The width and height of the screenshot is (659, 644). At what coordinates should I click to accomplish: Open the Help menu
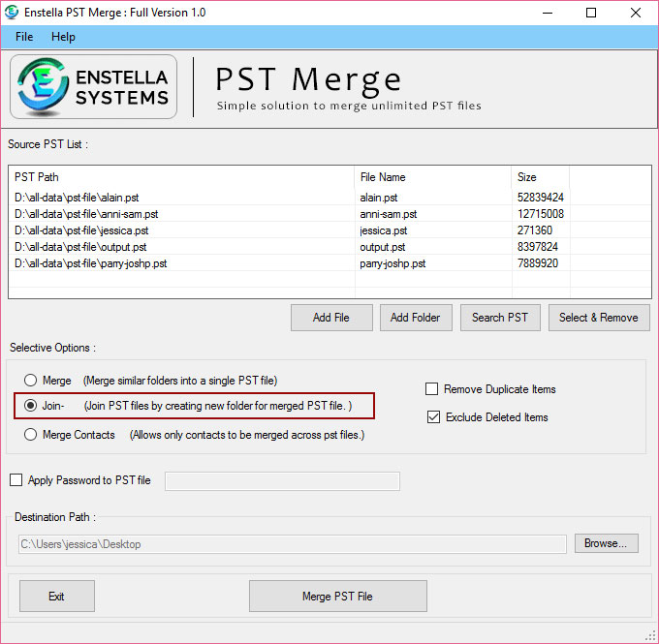click(x=63, y=37)
